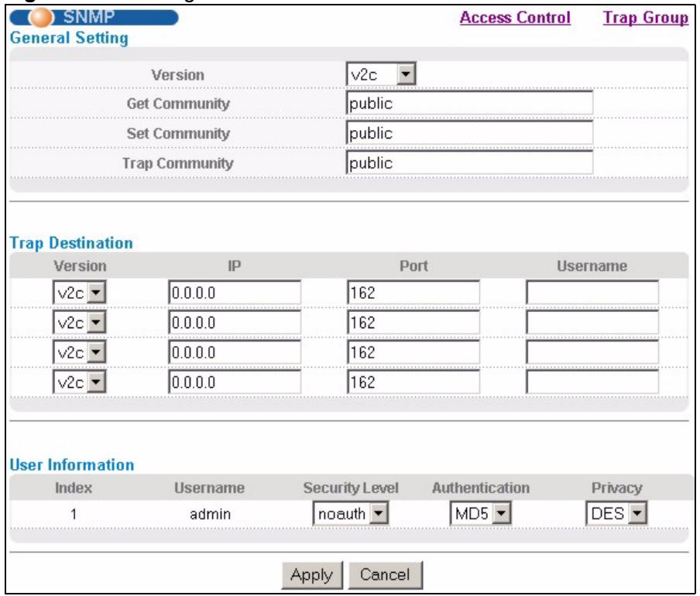Click the Apply button
This screenshot has height=596, width=700.
point(311,575)
